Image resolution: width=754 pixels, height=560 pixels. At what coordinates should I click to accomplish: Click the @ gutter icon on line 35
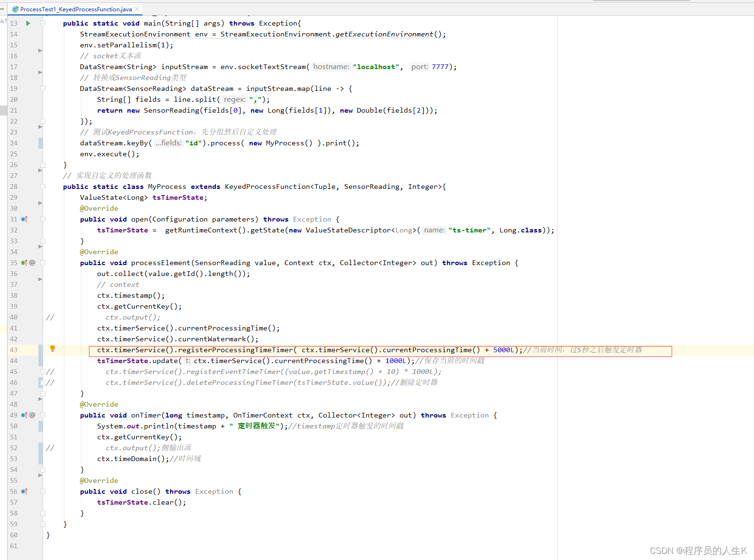(x=32, y=263)
